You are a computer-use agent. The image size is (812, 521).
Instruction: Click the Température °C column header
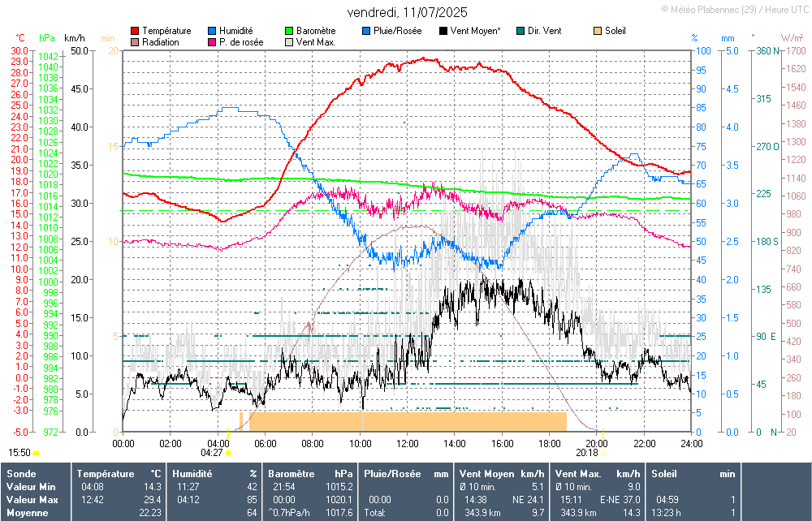(x=119, y=474)
